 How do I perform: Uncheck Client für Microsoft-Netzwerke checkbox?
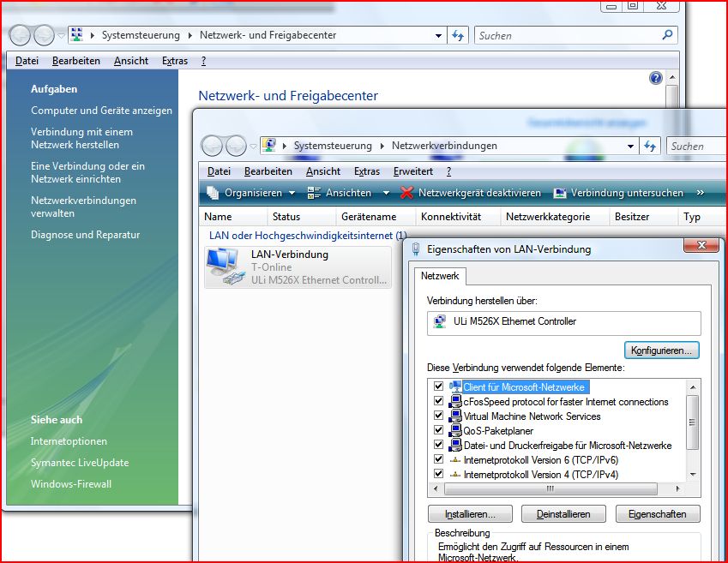(438, 386)
